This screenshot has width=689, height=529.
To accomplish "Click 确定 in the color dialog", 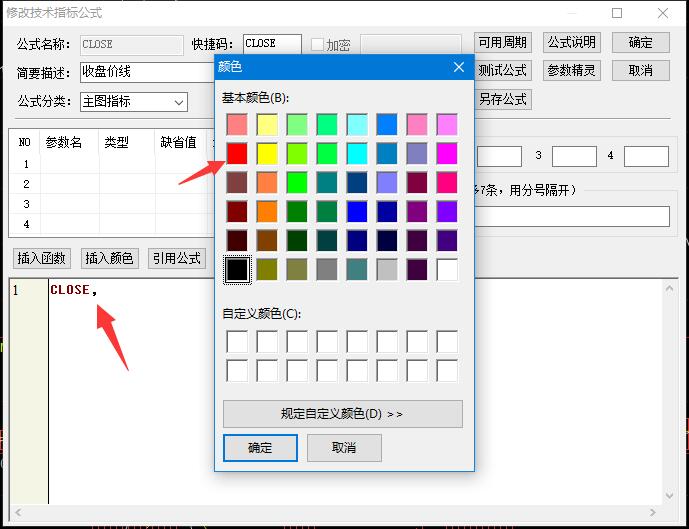I will tap(260, 447).
